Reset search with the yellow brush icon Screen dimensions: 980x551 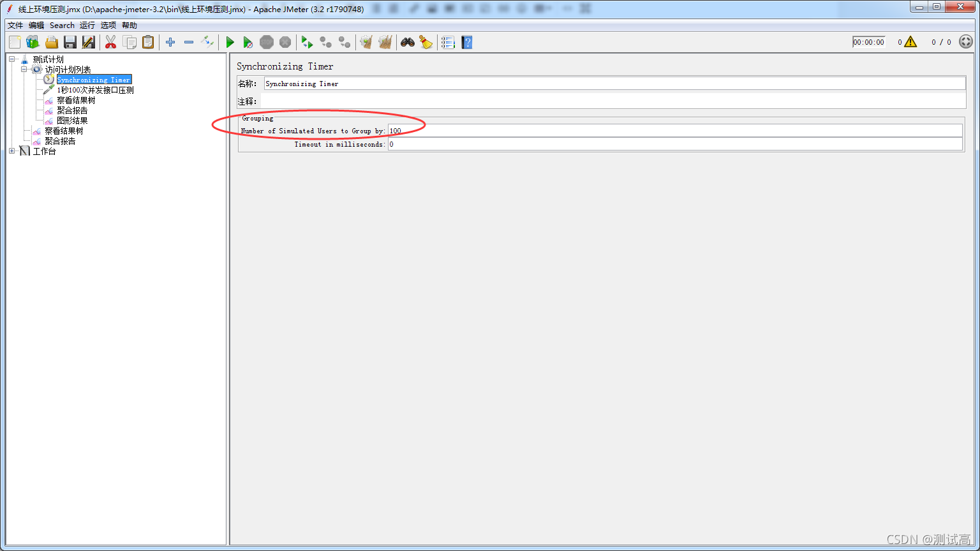[426, 42]
